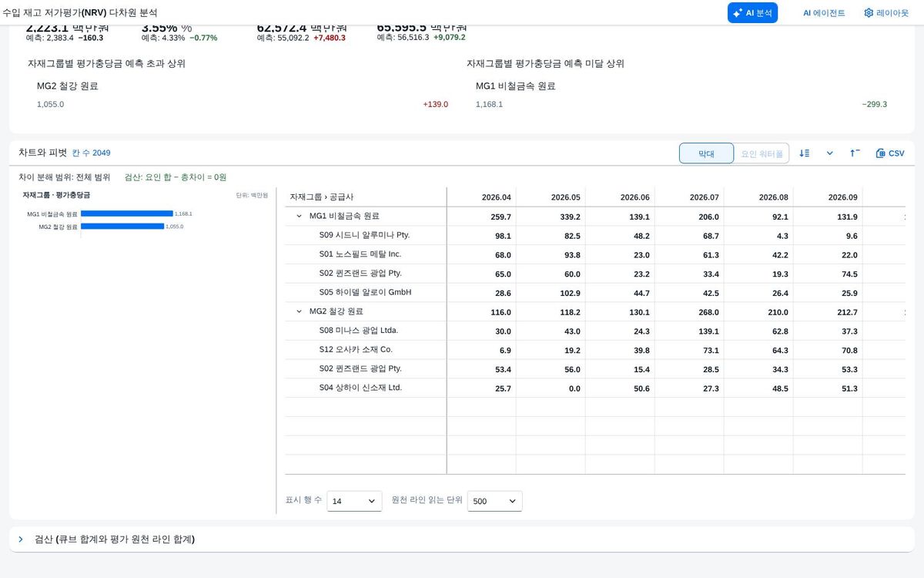This screenshot has width=924, height=578.
Task: Click the AI 분석 button
Action: (x=752, y=13)
